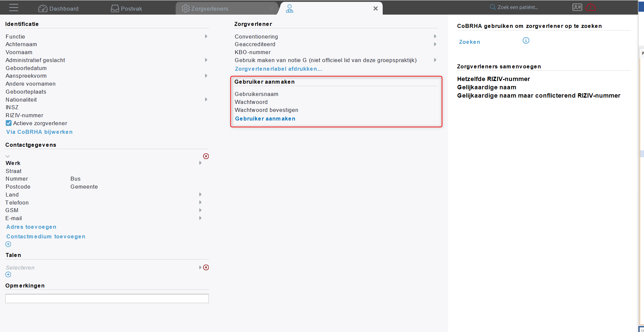Click the Via CoBRHA bijwerken link
Screen dimensions: 644x332
click(x=39, y=132)
